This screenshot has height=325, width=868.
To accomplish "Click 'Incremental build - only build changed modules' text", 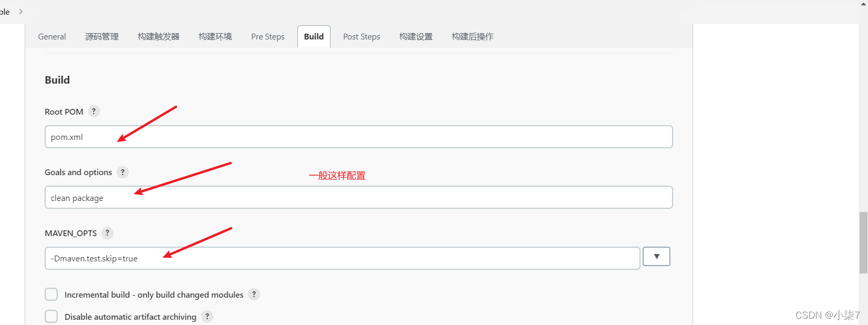I will [x=154, y=295].
